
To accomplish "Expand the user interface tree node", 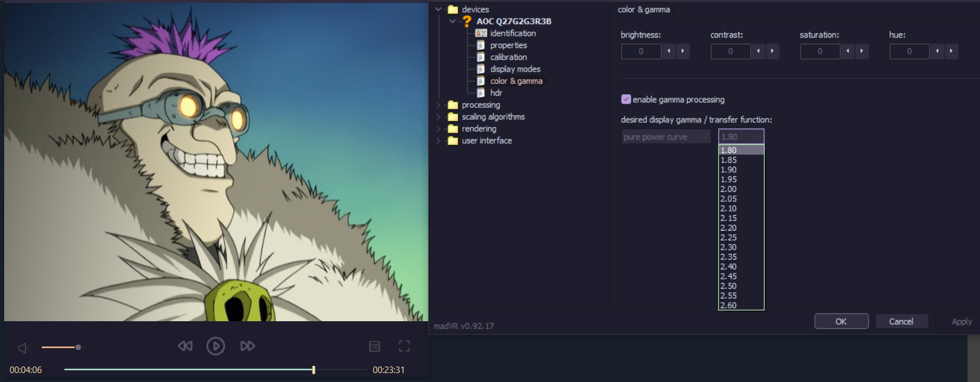I will pyautogui.click(x=438, y=141).
